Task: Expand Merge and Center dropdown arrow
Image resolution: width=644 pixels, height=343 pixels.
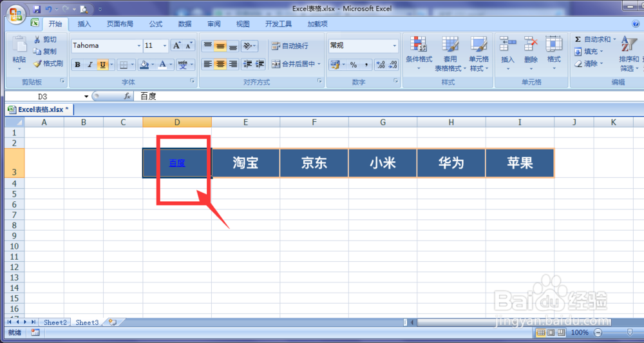Action: (x=319, y=64)
